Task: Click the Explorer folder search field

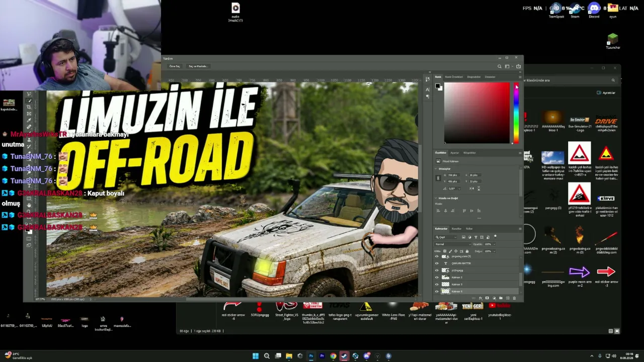Action: (570, 80)
